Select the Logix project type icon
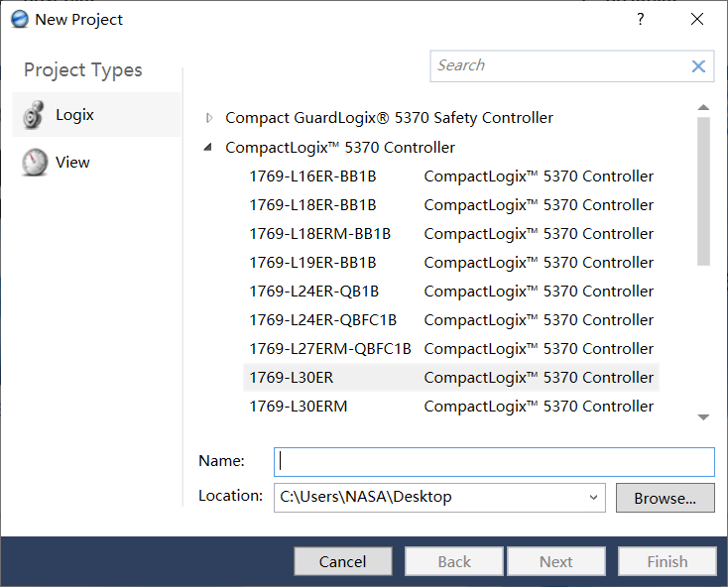 (x=34, y=115)
